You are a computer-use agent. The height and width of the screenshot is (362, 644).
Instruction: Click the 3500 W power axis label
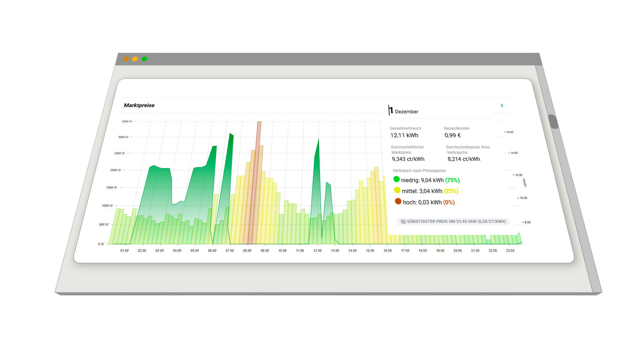click(x=127, y=122)
